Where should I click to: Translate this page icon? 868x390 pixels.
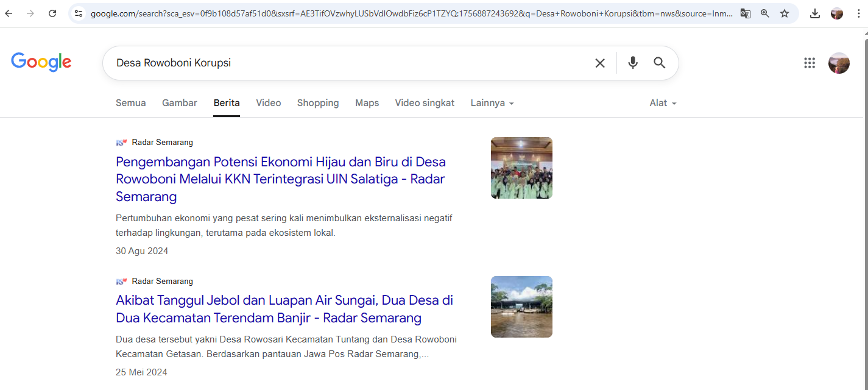coord(745,13)
